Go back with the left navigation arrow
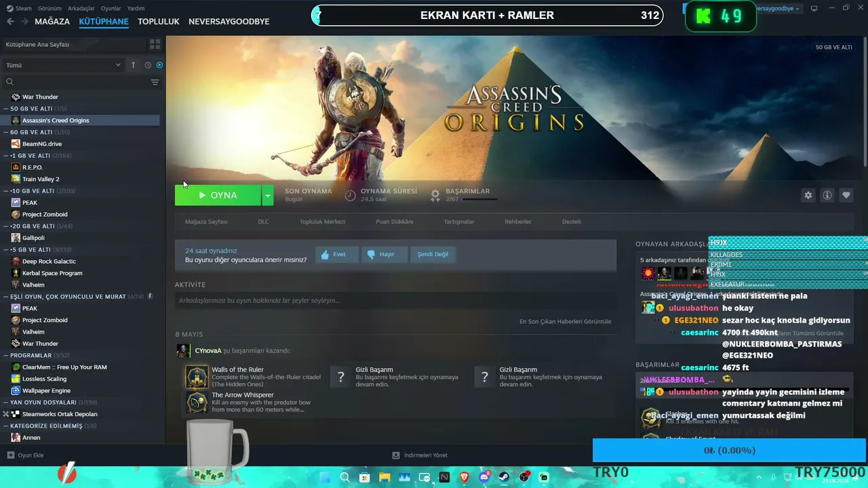Screen dimensions: 868x488 tap(10, 21)
